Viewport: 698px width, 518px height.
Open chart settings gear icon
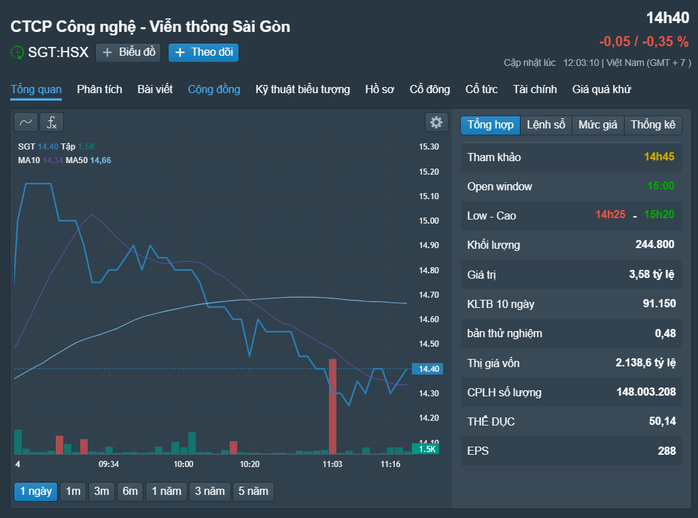coord(436,122)
